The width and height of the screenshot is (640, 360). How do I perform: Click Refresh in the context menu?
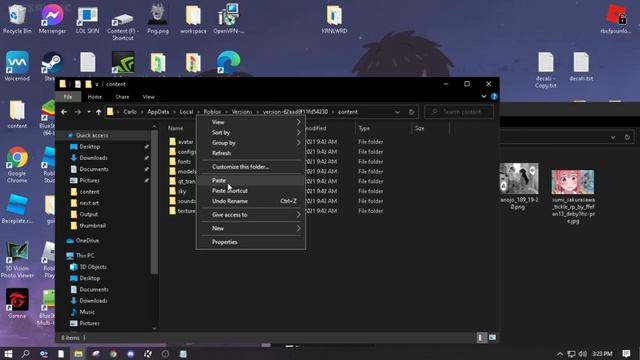click(251, 153)
